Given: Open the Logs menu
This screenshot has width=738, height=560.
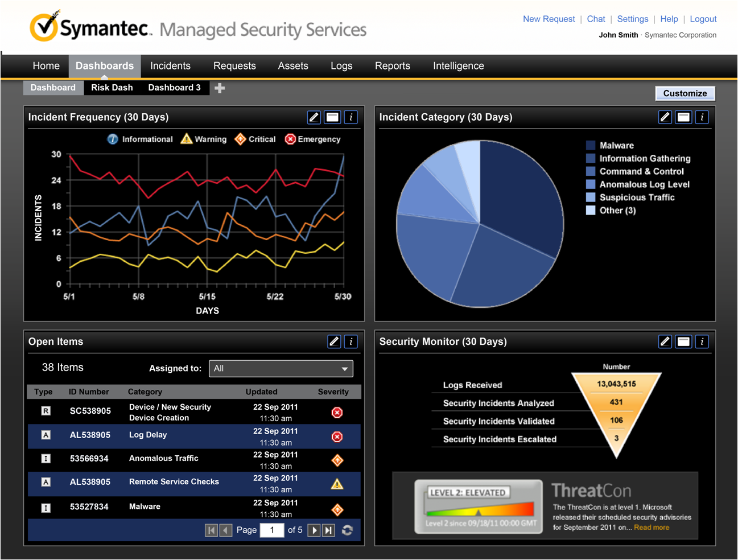Looking at the screenshot, I should point(341,66).
